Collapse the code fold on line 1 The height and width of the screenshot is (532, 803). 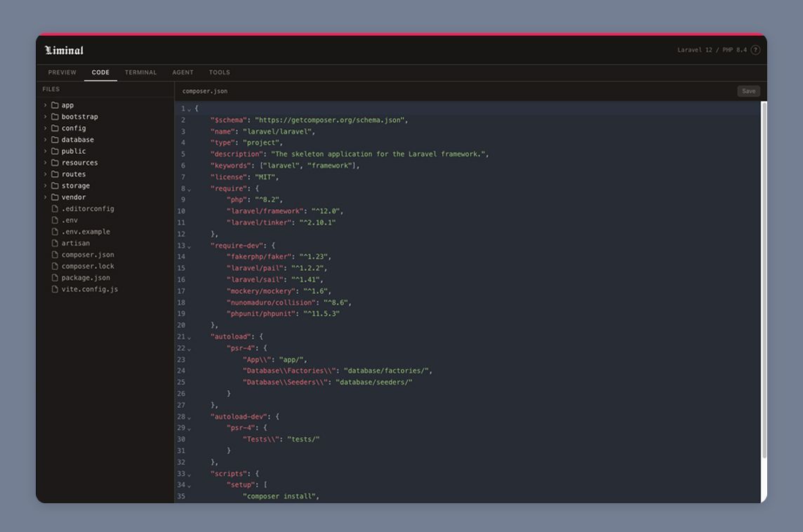[x=189, y=109]
